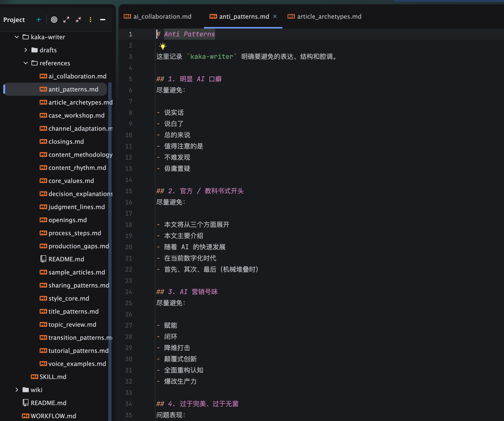Open WORKFLOW.md in project tree
The image size is (504, 421).
point(49,416)
